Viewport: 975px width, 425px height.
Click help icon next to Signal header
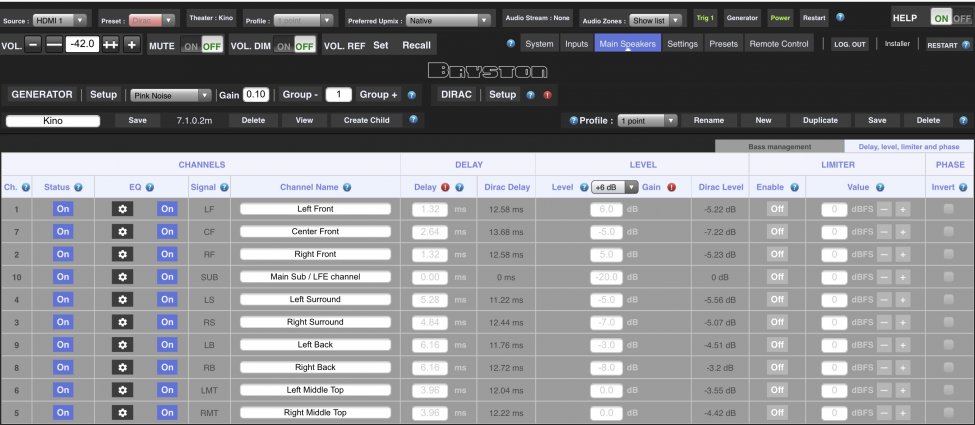tap(224, 187)
